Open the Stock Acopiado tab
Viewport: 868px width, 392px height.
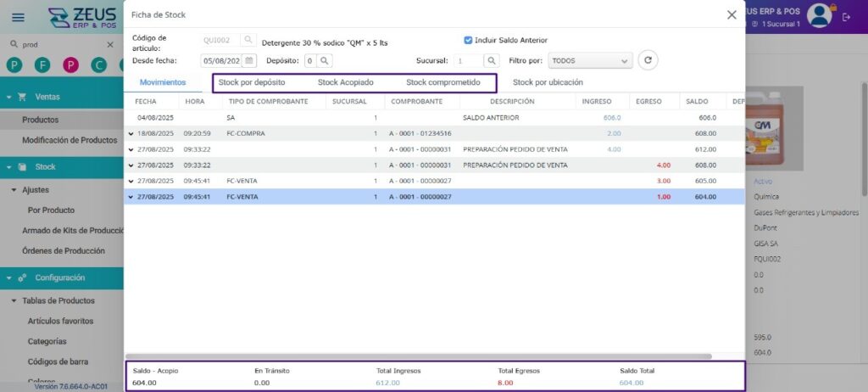click(x=345, y=82)
